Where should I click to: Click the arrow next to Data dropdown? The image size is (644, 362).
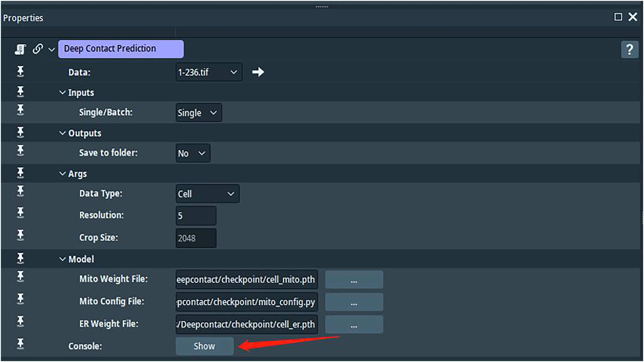pos(258,72)
